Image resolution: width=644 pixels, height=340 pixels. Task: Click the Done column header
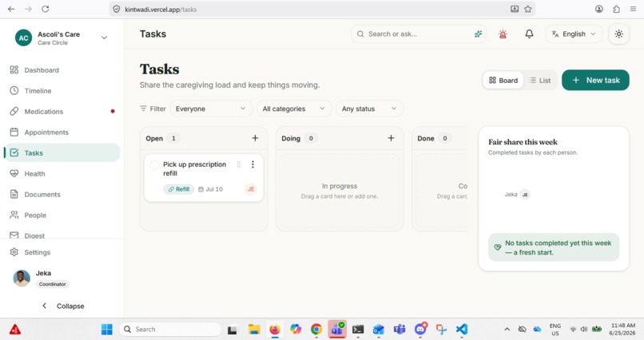pyautogui.click(x=426, y=138)
